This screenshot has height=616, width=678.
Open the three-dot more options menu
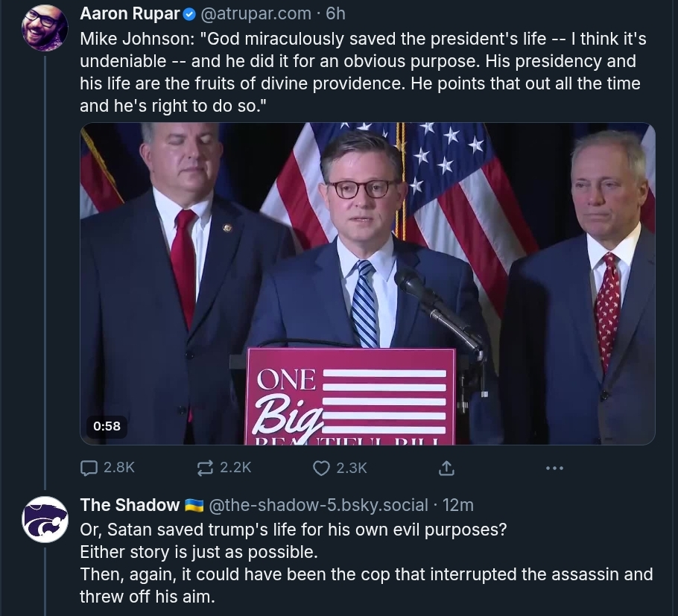(x=554, y=468)
